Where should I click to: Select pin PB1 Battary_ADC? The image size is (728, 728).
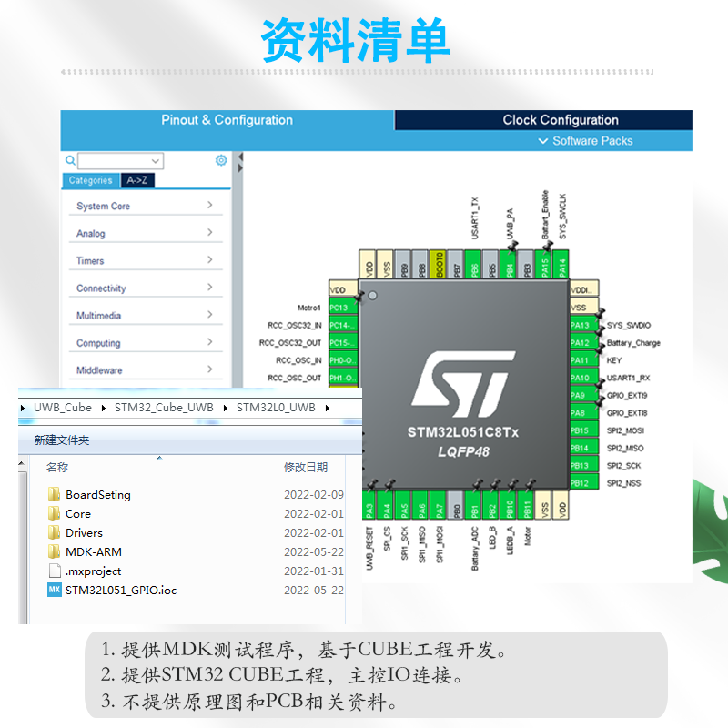point(473,506)
